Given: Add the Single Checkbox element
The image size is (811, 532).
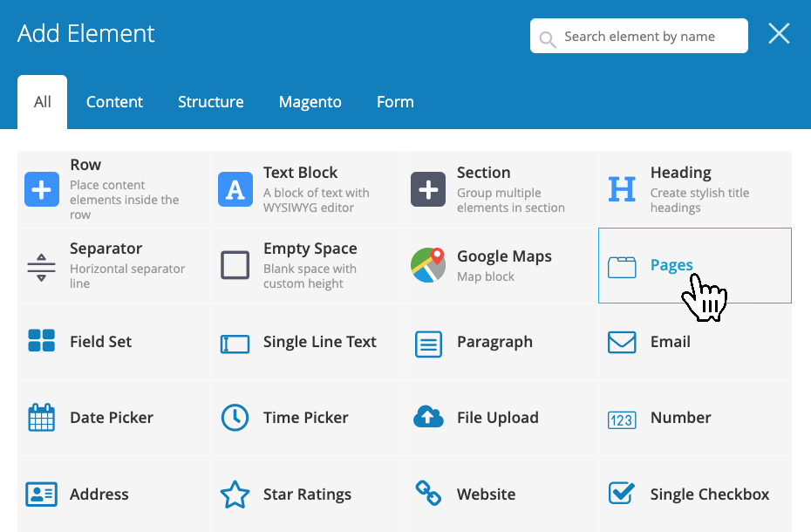Looking at the screenshot, I should (709, 494).
